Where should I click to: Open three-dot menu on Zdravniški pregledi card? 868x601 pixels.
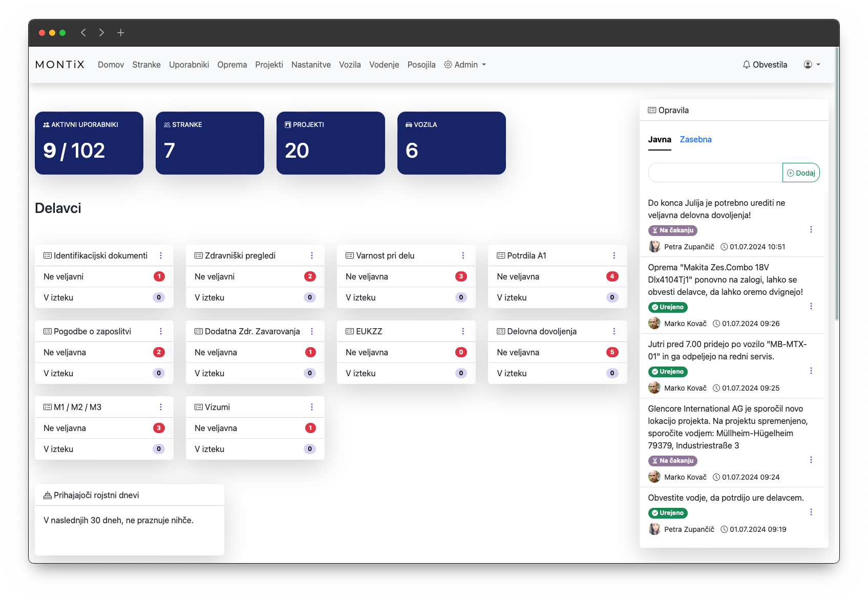312,255
